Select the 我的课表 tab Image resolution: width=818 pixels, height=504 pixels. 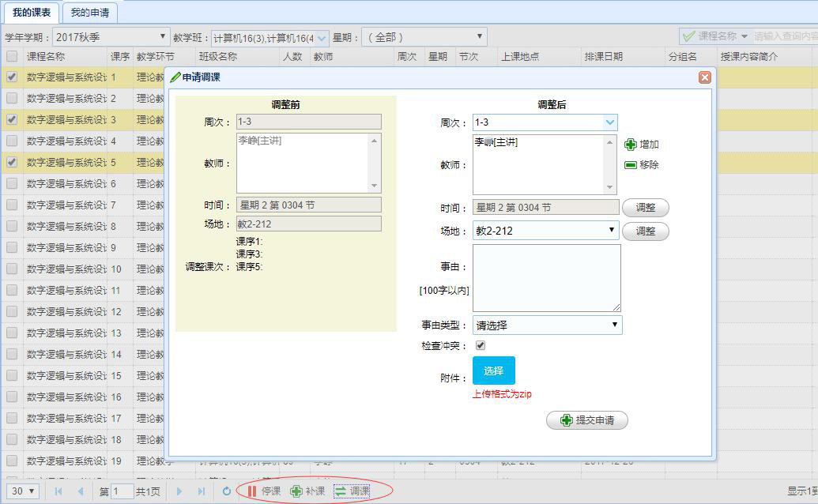tap(32, 13)
